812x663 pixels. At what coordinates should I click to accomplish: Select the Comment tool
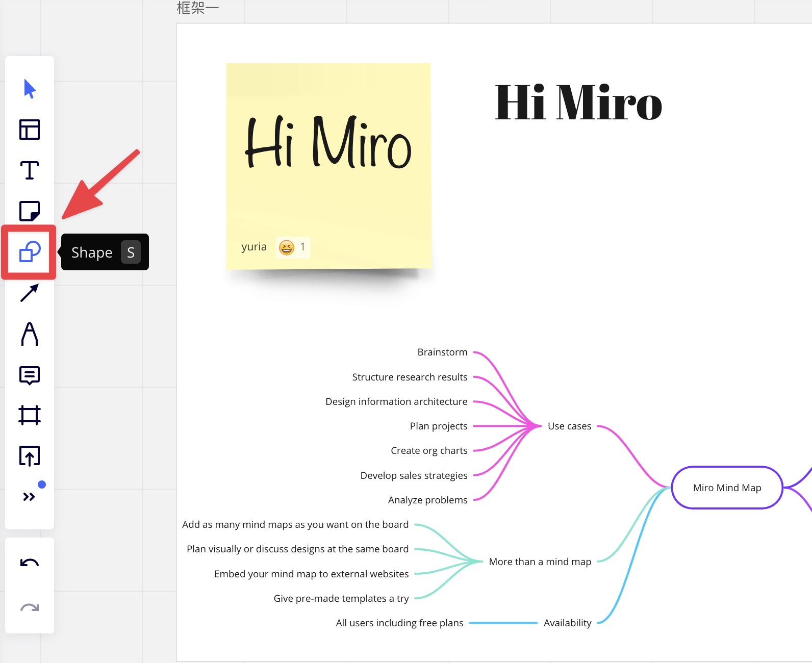point(30,375)
